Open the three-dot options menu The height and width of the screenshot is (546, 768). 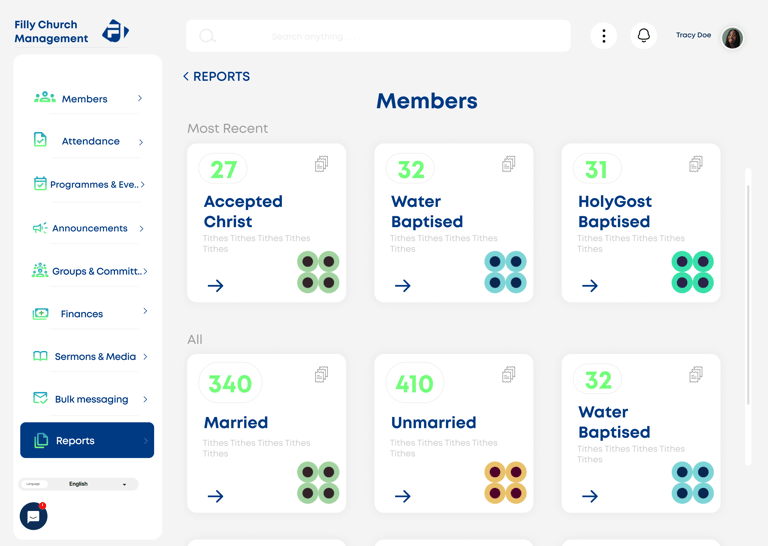click(603, 36)
